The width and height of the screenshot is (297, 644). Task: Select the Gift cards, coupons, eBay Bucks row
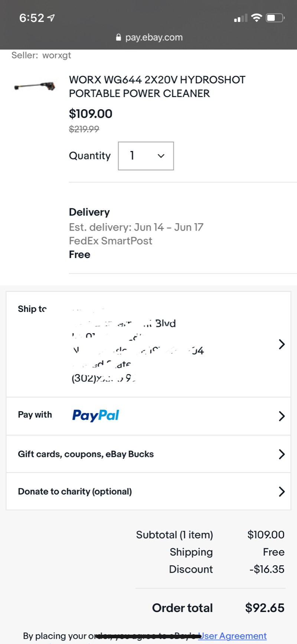click(x=148, y=454)
